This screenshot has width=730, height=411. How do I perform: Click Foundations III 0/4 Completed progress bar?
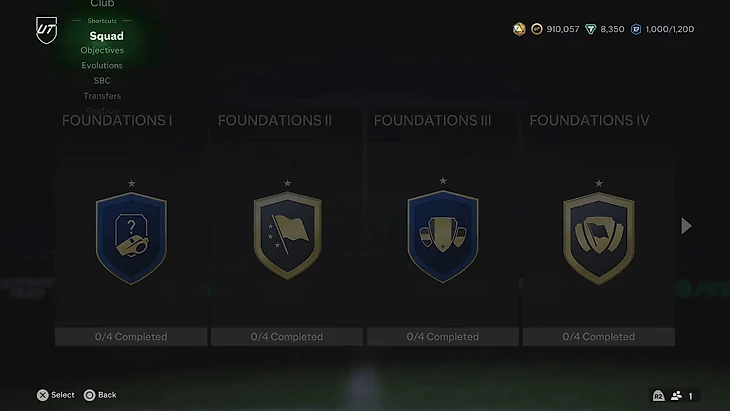443,337
